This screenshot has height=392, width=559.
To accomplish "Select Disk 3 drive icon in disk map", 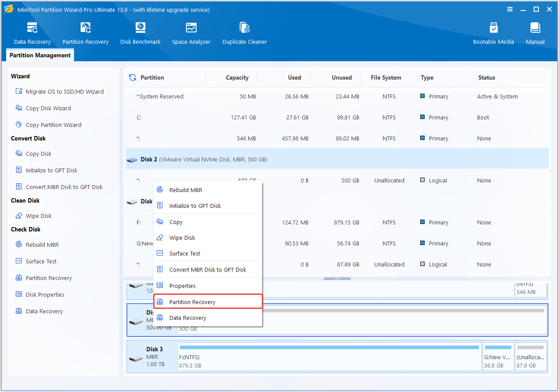I will coord(136,358).
